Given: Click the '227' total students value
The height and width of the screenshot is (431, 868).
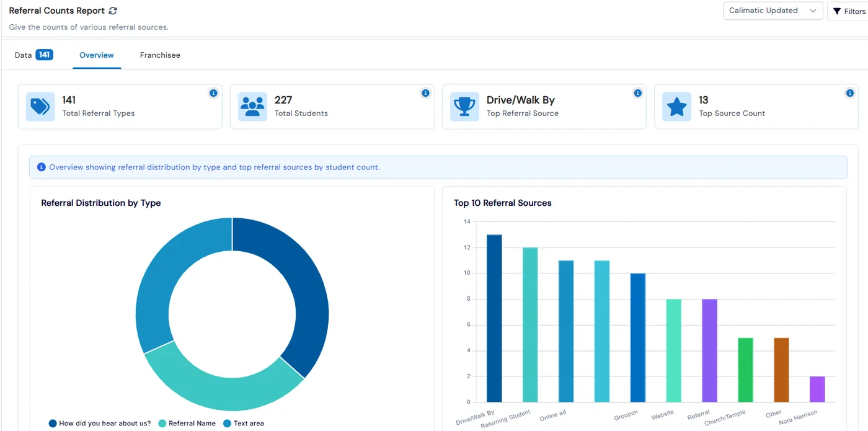Looking at the screenshot, I should (x=283, y=100).
